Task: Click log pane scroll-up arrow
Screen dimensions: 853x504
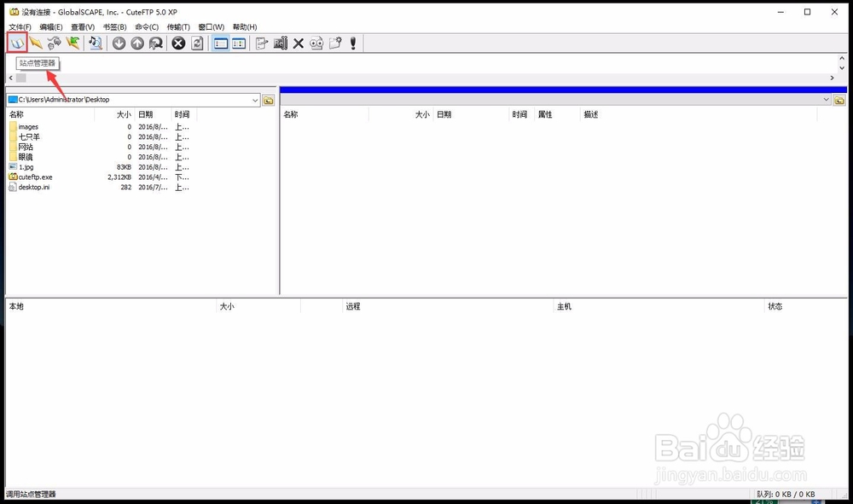Action: point(842,58)
